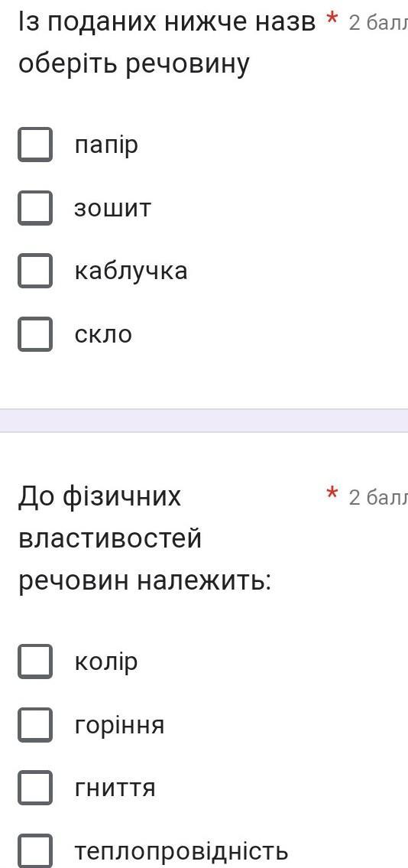408x868 pixels.
Task: Select the каблучка checkbox
Action: tap(35, 271)
